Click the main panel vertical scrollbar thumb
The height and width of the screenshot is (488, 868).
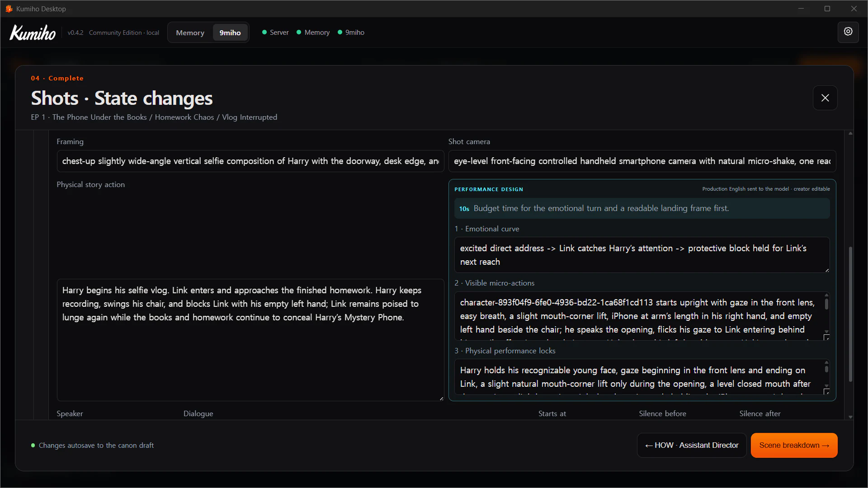point(850,314)
